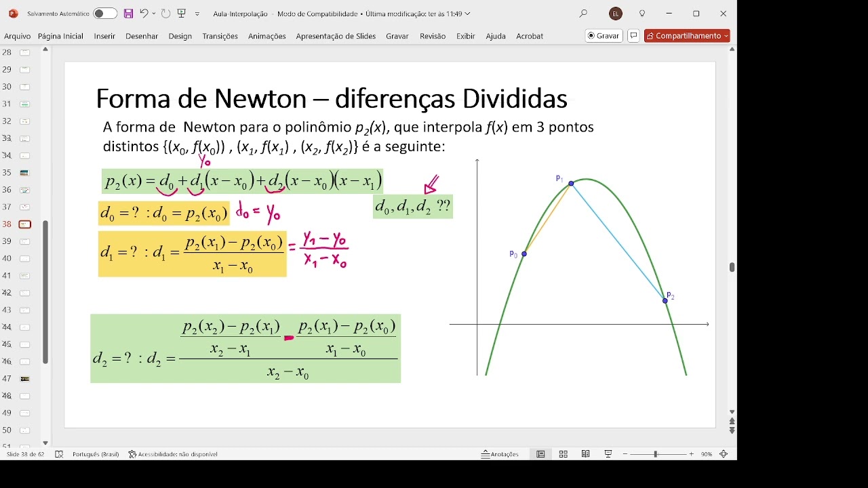Click the slide panel scrollbar thumb
868x488 pixels.
click(45, 292)
